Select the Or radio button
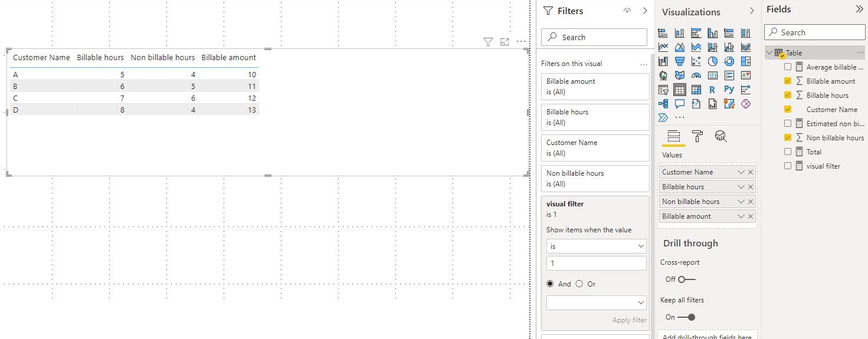868x339 pixels. pyautogui.click(x=579, y=284)
